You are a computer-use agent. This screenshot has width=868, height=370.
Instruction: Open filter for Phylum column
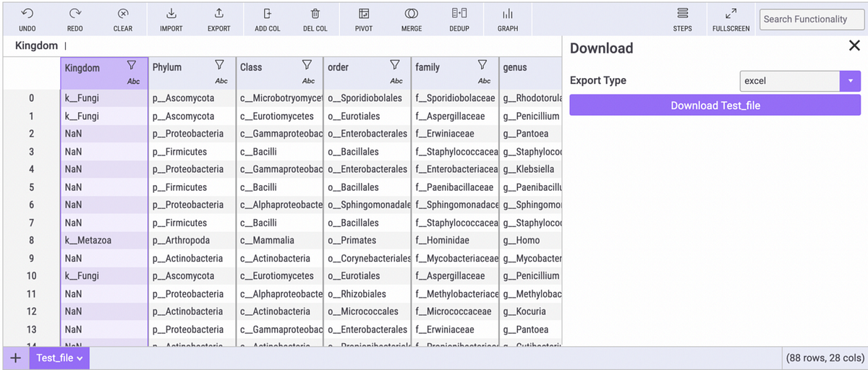[x=220, y=64]
